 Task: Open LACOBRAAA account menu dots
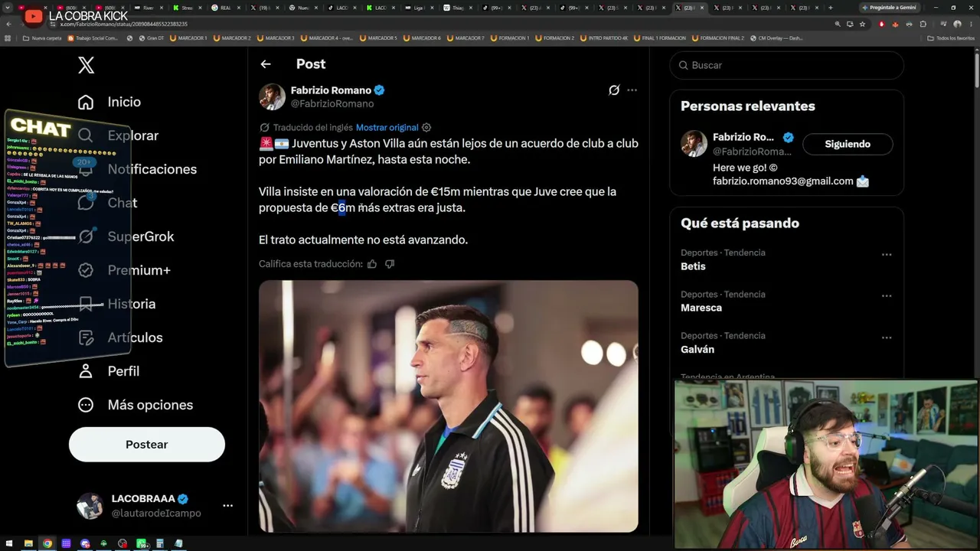tap(227, 506)
